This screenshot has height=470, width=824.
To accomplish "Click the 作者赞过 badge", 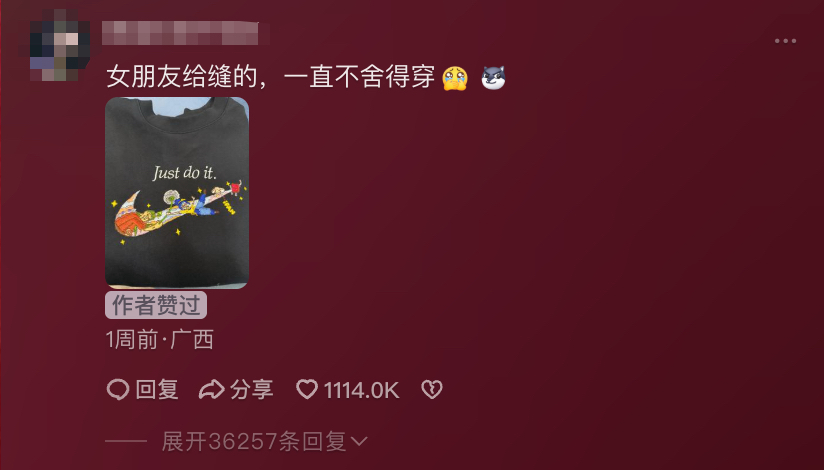I will pos(156,305).
